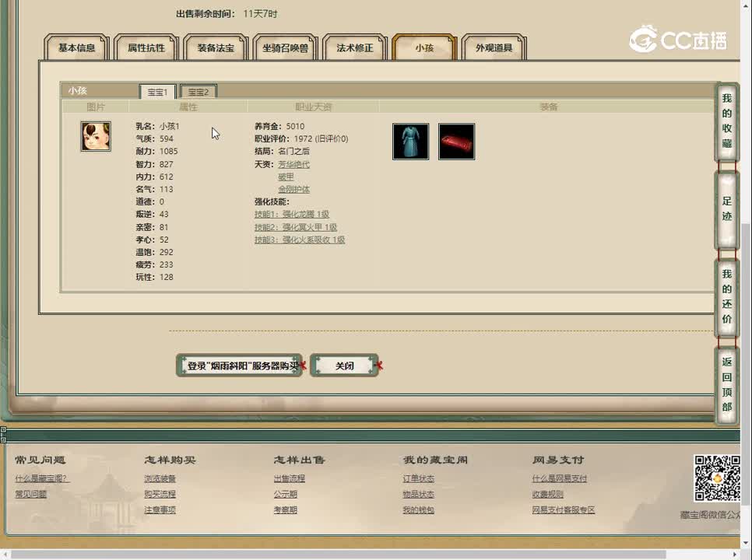The height and width of the screenshot is (560, 752).
Task: Open the 我的钱包 link
Action: coord(418,509)
